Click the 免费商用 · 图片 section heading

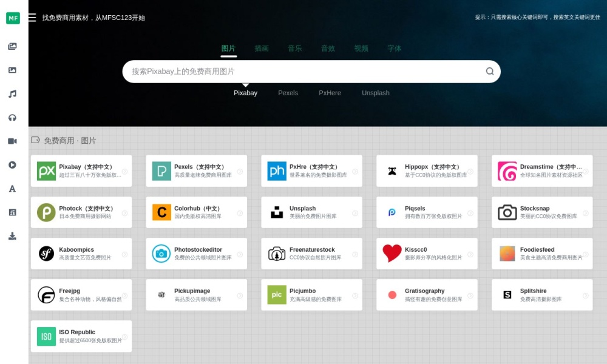coord(70,140)
